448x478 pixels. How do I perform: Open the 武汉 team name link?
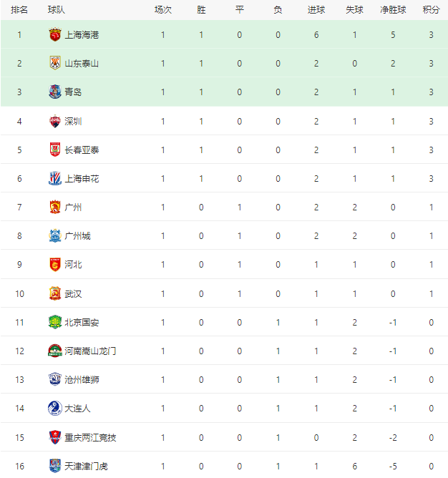pos(73,293)
